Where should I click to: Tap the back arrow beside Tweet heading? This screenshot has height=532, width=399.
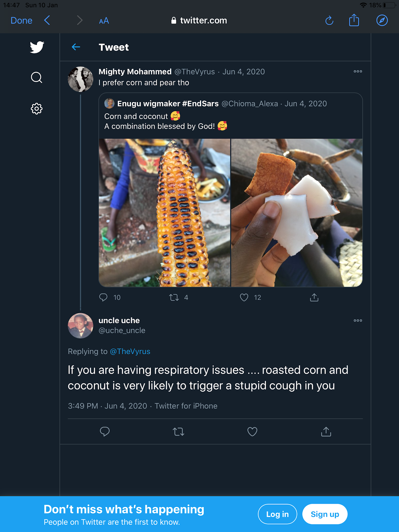(x=76, y=47)
